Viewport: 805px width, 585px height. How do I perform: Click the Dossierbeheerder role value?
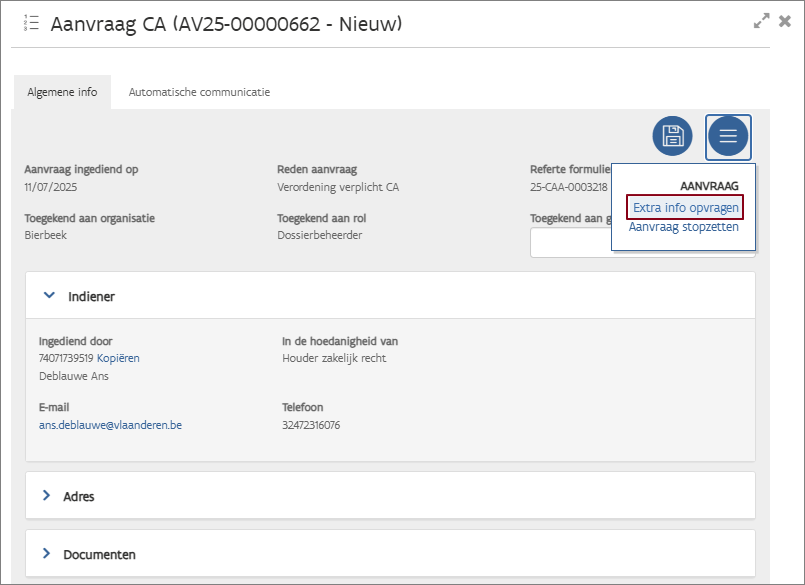point(319,235)
